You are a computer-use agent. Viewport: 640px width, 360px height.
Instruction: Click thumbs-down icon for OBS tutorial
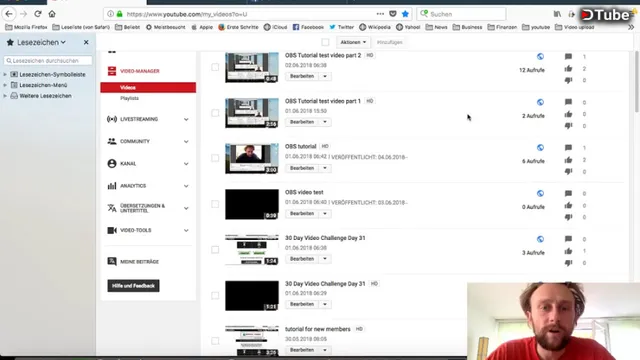pyautogui.click(x=568, y=171)
